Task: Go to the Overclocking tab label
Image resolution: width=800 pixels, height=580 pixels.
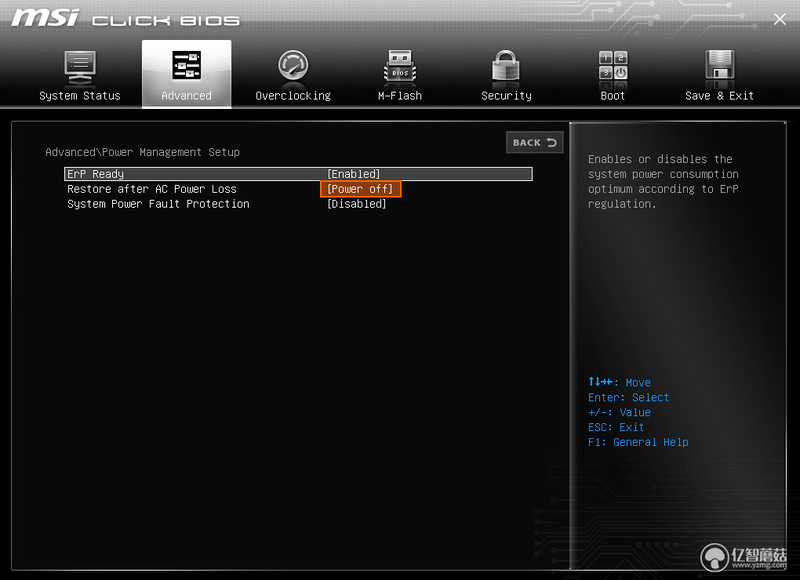Action: (x=293, y=96)
